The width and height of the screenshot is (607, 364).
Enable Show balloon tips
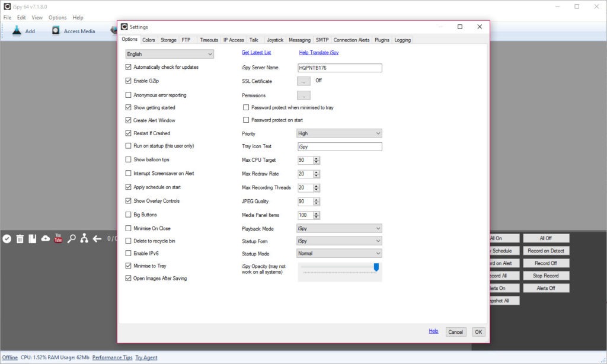pyautogui.click(x=128, y=159)
